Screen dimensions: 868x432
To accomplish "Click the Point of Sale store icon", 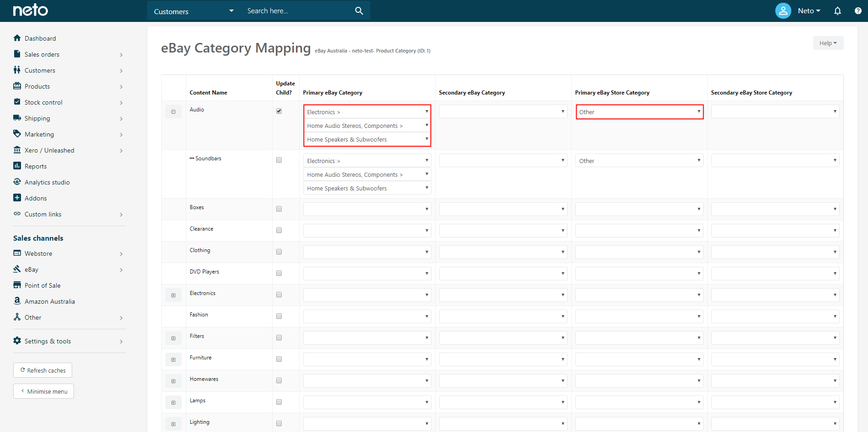I will 17,285.
